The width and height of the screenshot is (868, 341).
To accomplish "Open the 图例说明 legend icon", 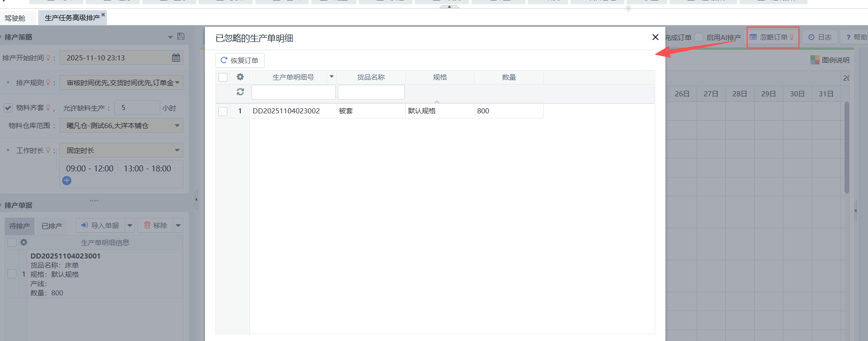I will [x=815, y=60].
